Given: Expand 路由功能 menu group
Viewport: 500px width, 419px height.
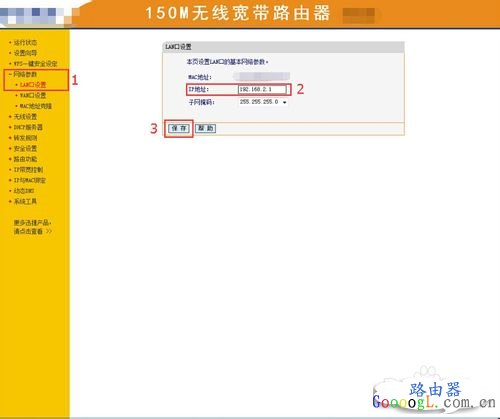Looking at the screenshot, I should pos(25,159).
